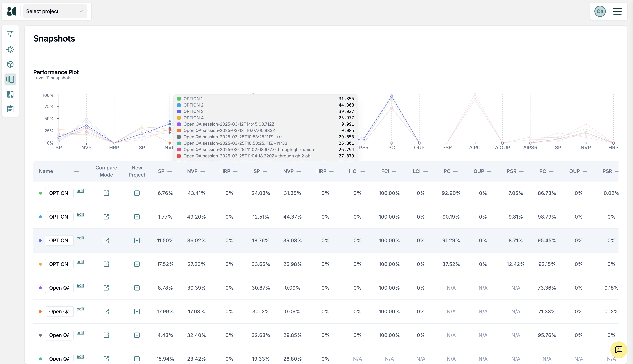This screenshot has width=633, height=364.
Task: Open the 3D cube sidebar icon
Action: point(10,64)
